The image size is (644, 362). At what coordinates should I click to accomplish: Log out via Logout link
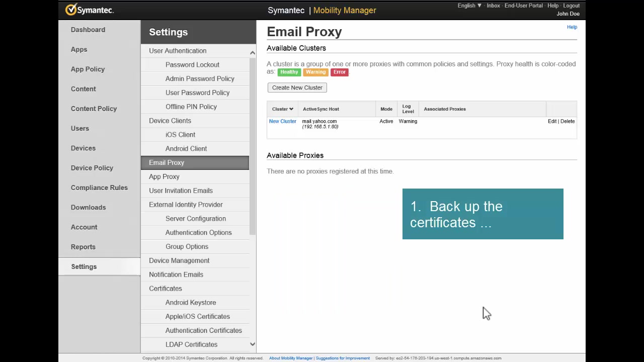click(571, 6)
